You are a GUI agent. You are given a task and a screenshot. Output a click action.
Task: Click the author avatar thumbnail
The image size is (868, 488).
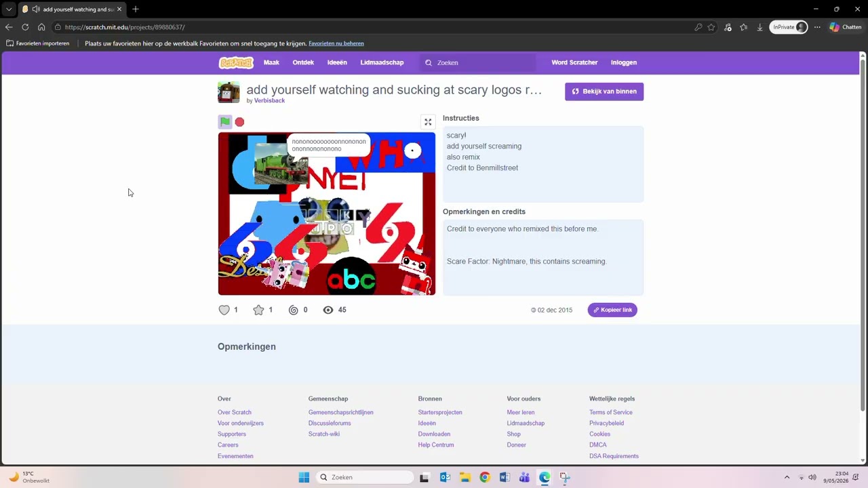click(x=229, y=92)
